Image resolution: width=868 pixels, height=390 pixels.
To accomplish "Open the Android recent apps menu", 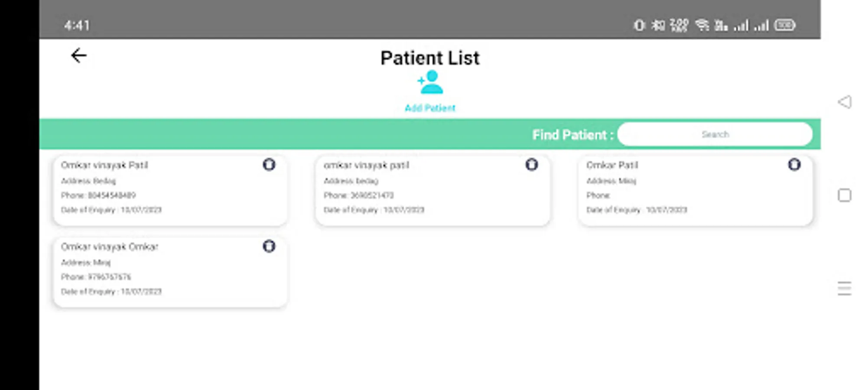I will (x=844, y=289).
